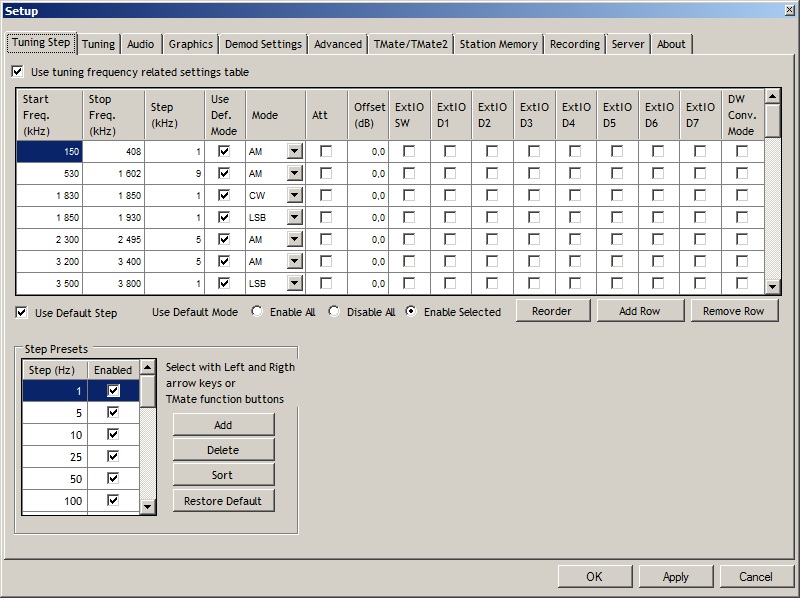Image resolution: width=802 pixels, height=598 pixels.
Task: Expand the Mode dropdown showing CW
Action: [295, 195]
